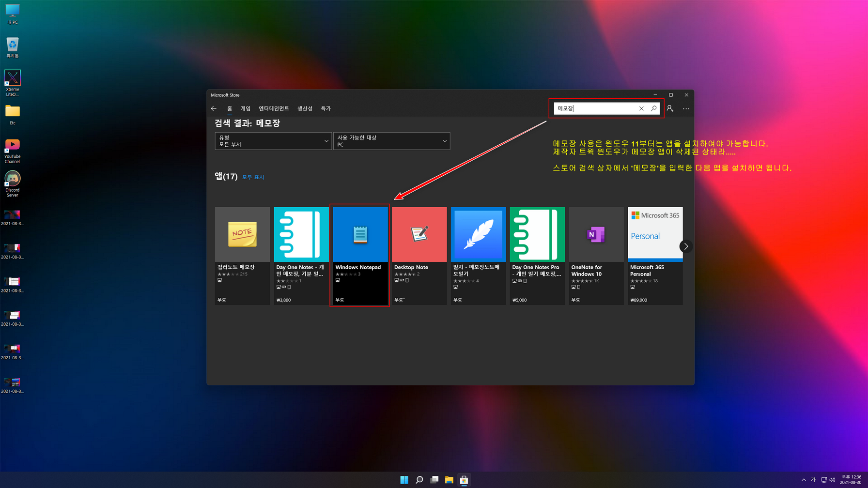
Task: Open File Explorer from the taskbar
Action: pyautogui.click(x=449, y=480)
